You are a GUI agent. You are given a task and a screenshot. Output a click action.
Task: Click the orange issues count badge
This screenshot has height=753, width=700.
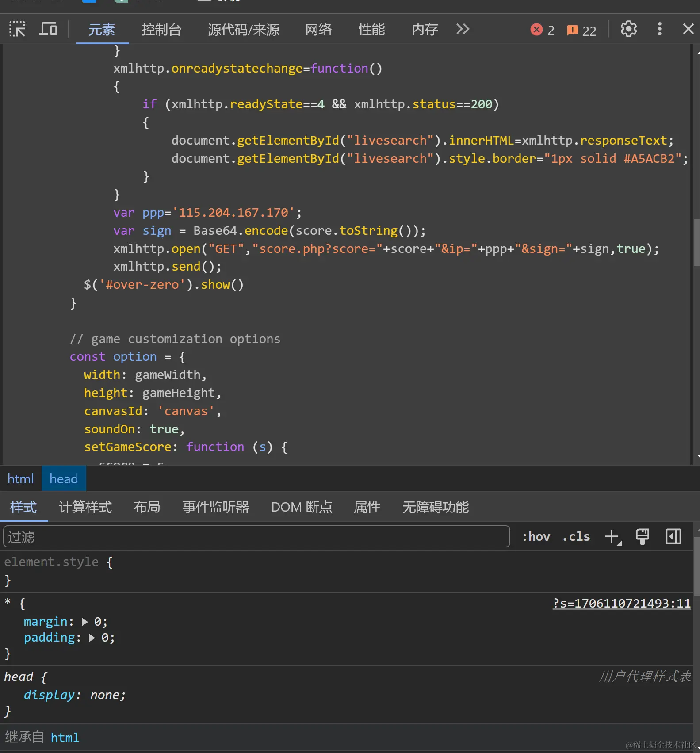[581, 30]
